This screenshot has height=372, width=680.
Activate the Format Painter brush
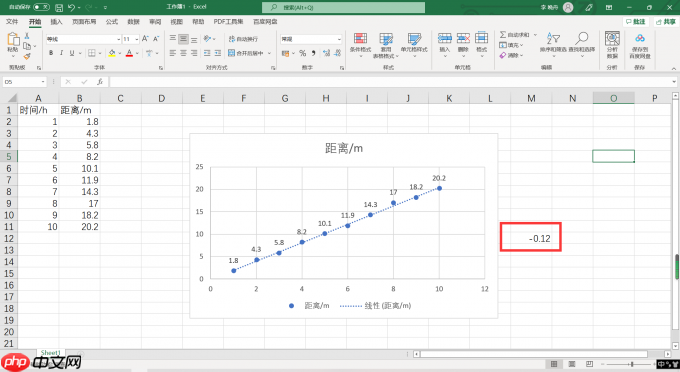click(27, 56)
